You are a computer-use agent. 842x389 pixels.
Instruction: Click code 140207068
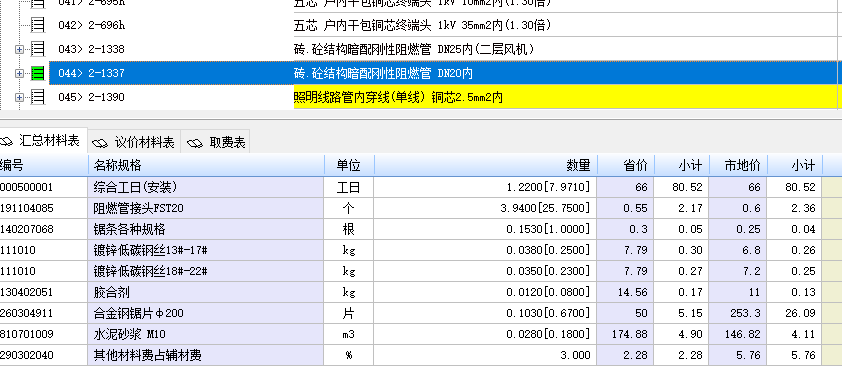click(27, 229)
